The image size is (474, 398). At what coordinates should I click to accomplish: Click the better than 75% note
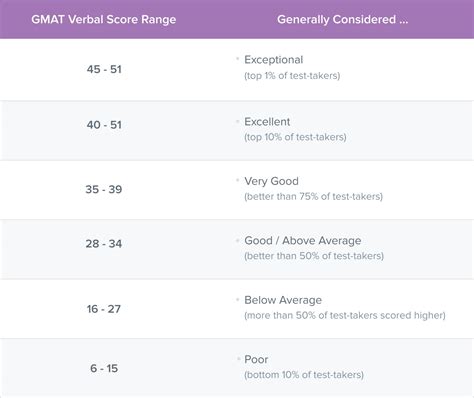(x=313, y=196)
